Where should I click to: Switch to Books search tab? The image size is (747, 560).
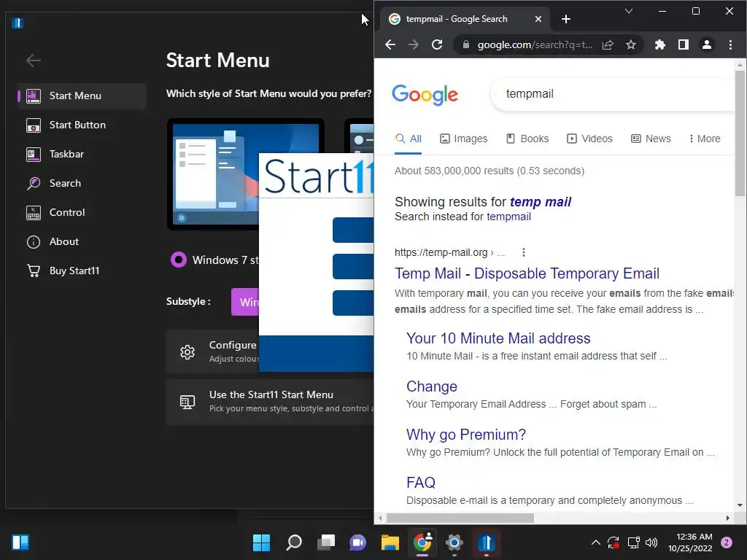pos(527,139)
